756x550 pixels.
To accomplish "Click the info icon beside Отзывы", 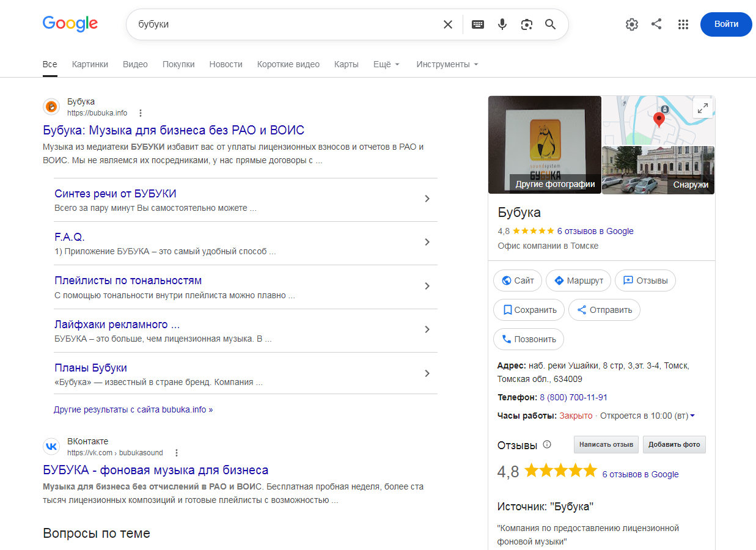I will [547, 444].
